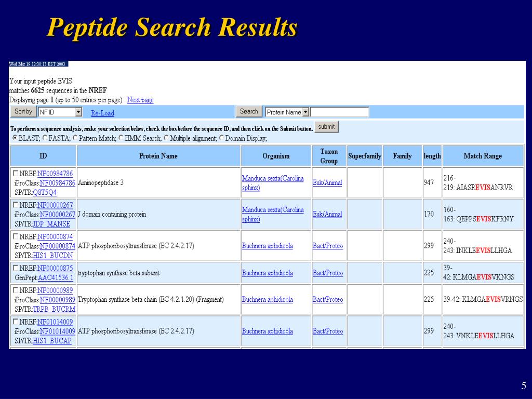The width and height of the screenshot is (532, 399).
Task: Open iProClass link NF00000874
Action: click(58, 246)
